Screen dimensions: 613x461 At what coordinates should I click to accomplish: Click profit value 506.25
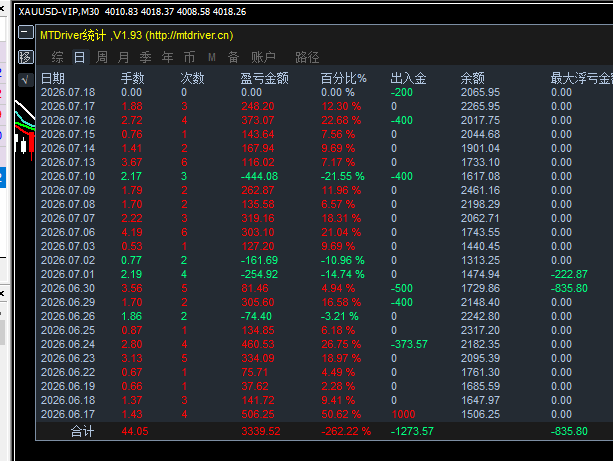pos(258,414)
